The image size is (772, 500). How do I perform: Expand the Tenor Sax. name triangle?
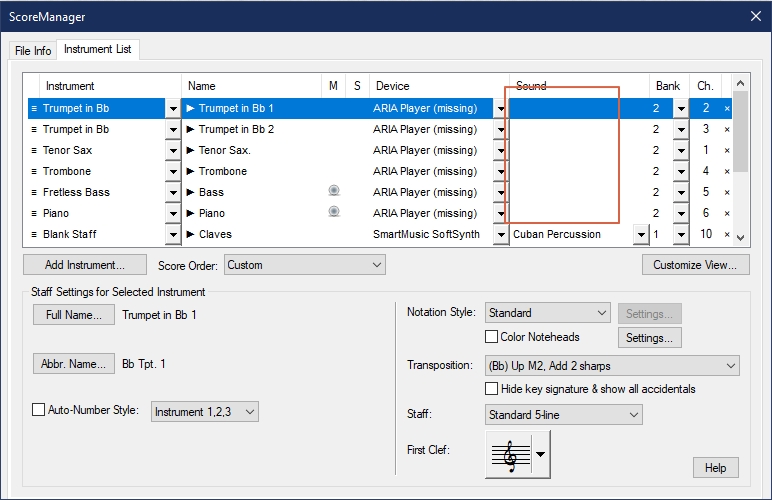(x=191, y=150)
